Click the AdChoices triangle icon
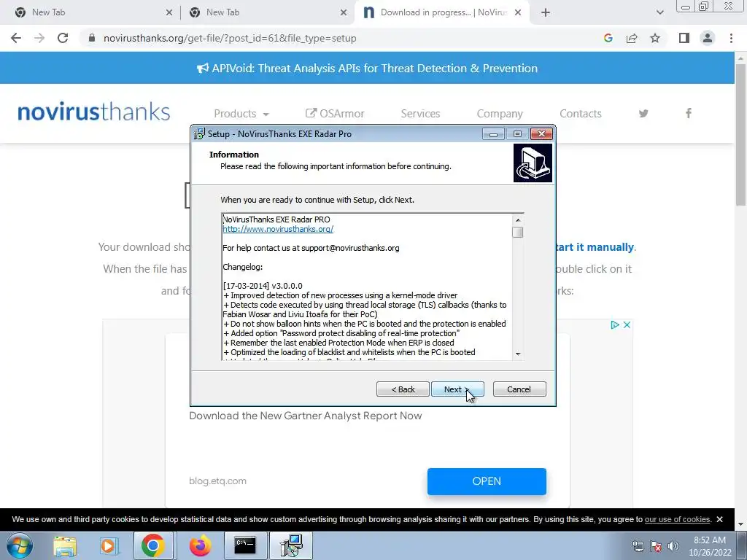The width and height of the screenshot is (747, 560). pyautogui.click(x=615, y=324)
